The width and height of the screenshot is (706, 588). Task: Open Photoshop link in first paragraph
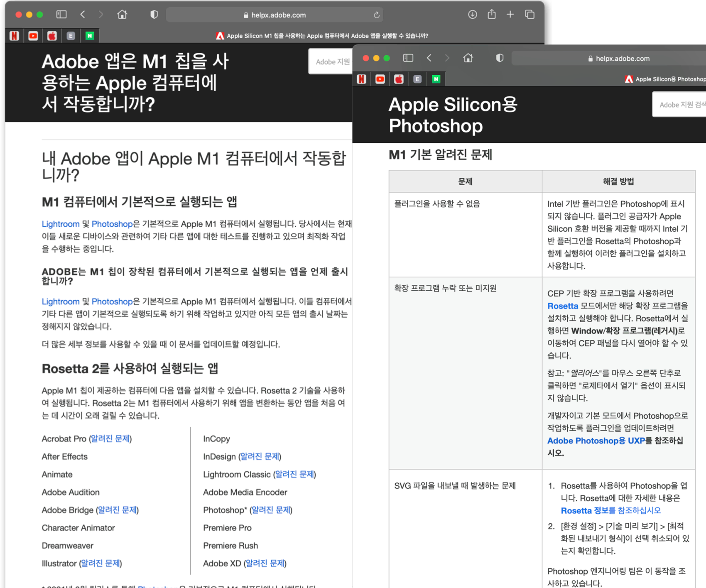click(x=112, y=224)
